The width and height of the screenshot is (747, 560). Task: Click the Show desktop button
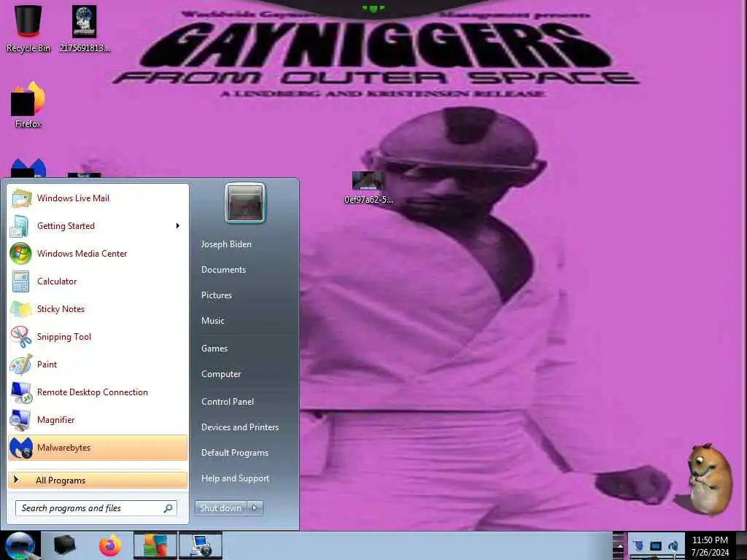point(741,545)
